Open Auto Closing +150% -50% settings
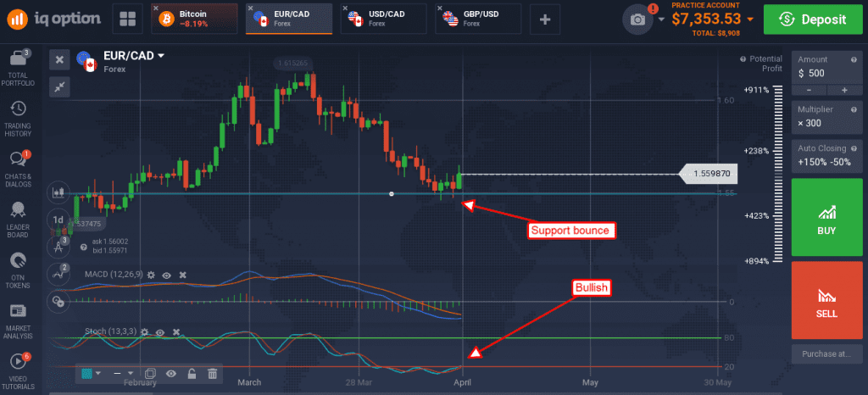Image resolution: width=868 pixels, height=395 pixels. [x=827, y=155]
